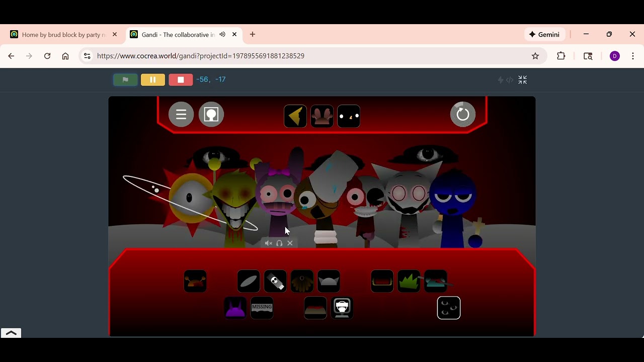View site information icon
The image size is (644, 362).
coord(87,56)
